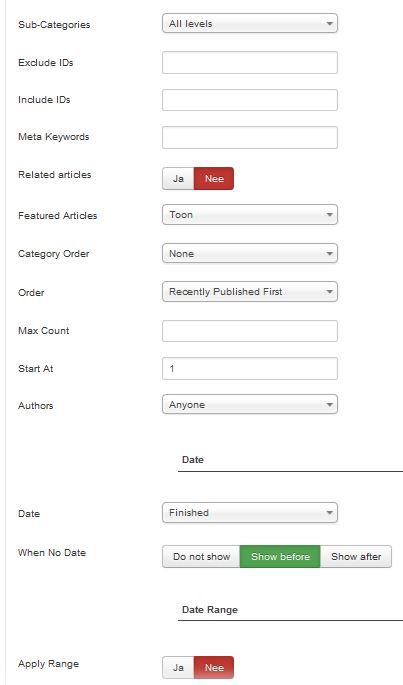Screen dimensions: 403x685
Task: Open the Date dropdown showing Finished
Action: pos(250,513)
